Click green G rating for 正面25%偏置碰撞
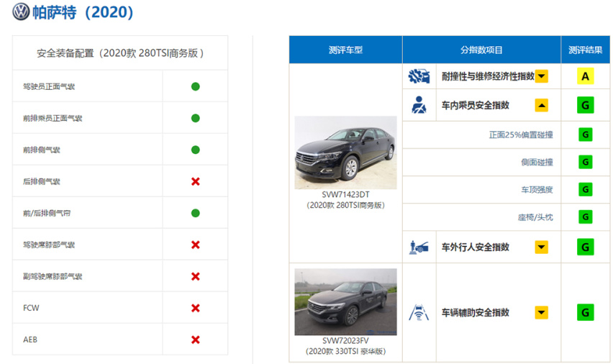Viewport: 613px width, 364px height. pos(585,135)
